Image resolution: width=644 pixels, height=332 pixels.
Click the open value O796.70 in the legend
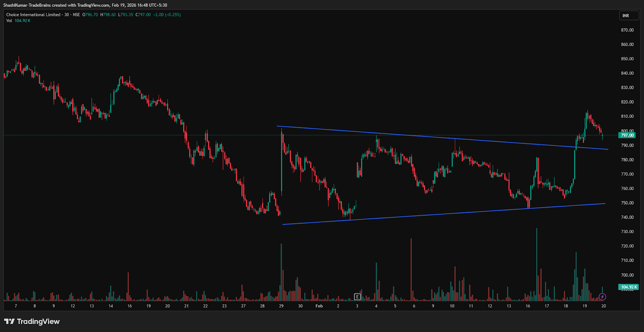pos(90,15)
